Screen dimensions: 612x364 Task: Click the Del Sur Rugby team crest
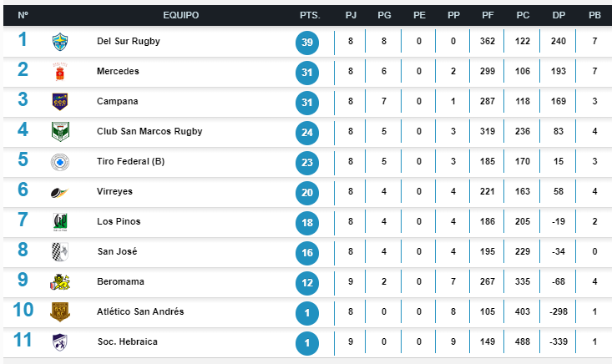tap(59, 41)
